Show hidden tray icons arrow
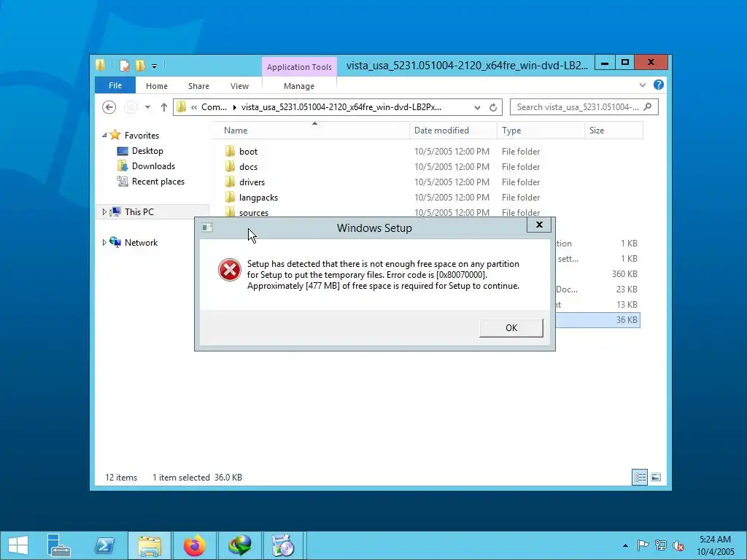The width and height of the screenshot is (747, 560). click(625, 545)
